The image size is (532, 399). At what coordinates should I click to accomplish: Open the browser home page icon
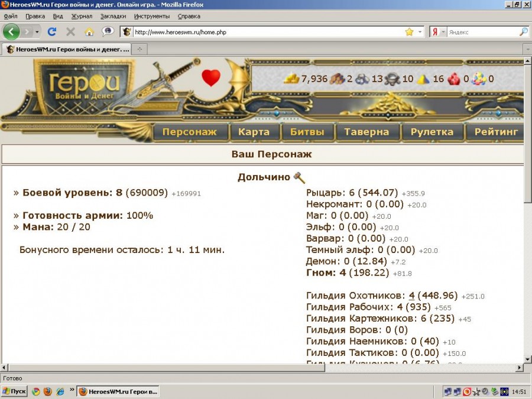[89, 32]
